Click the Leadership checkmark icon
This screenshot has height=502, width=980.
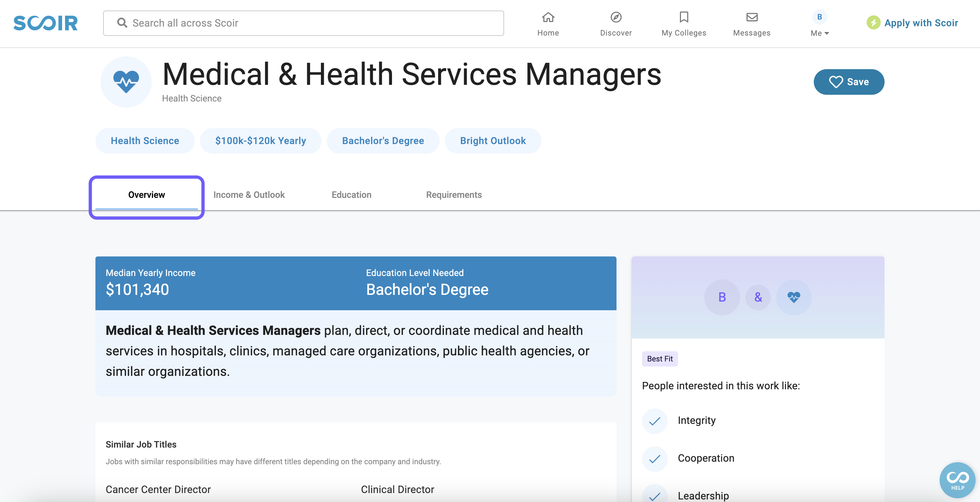click(654, 496)
